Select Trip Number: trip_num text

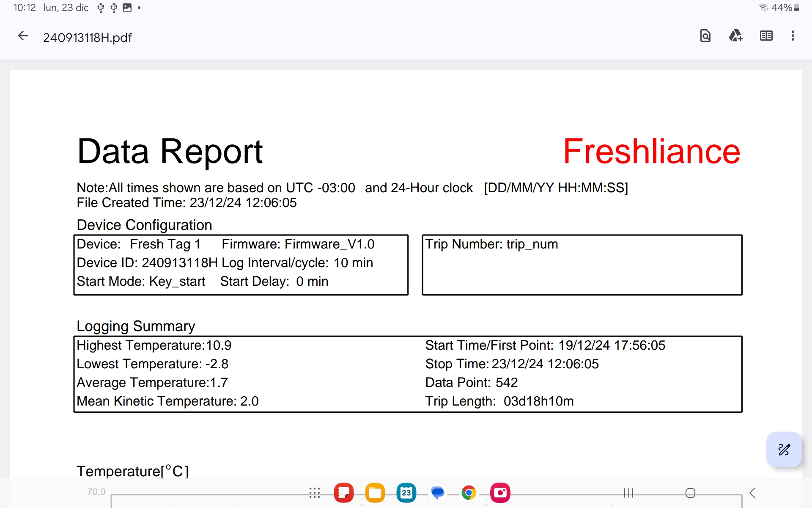(x=491, y=244)
